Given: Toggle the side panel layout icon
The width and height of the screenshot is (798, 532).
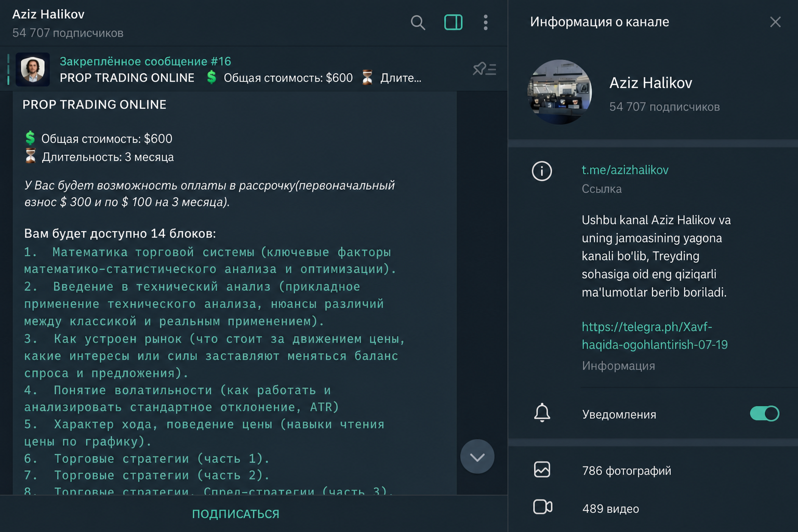Looking at the screenshot, I should click(453, 22).
